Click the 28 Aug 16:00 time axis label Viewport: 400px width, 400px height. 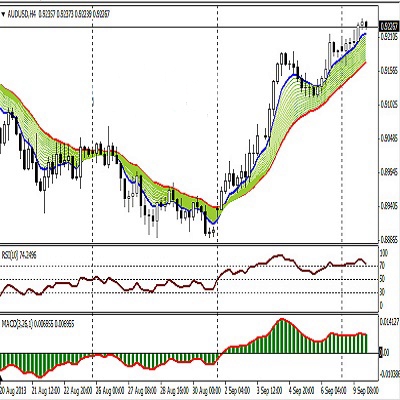pos(174,390)
